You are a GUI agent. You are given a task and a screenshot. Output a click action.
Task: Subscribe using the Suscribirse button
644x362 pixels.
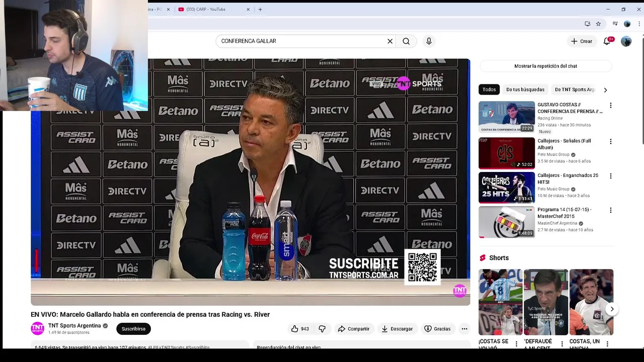(133, 329)
